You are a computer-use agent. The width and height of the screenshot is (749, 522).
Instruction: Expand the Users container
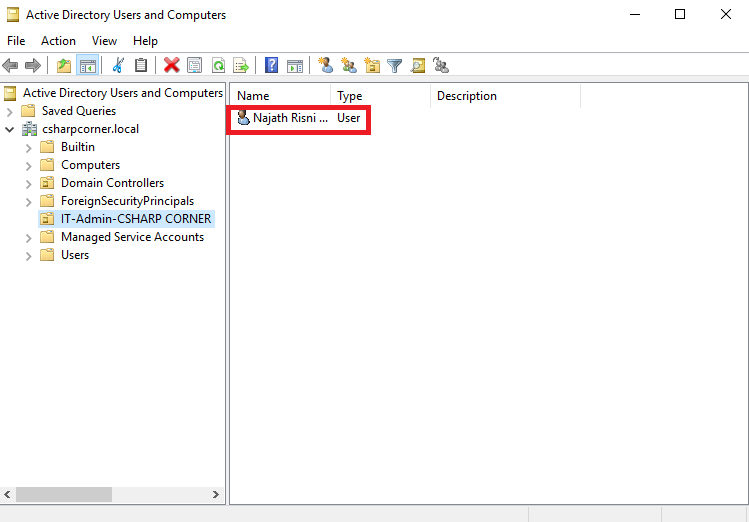(x=29, y=256)
